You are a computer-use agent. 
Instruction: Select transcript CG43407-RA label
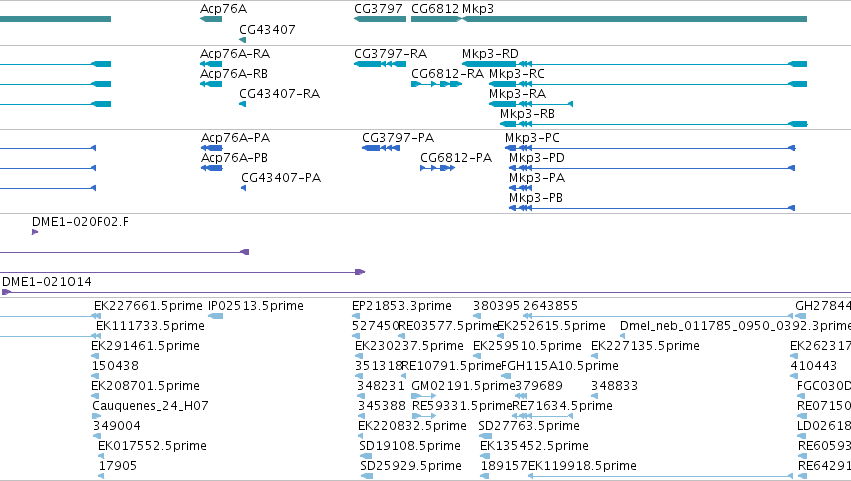(x=280, y=94)
